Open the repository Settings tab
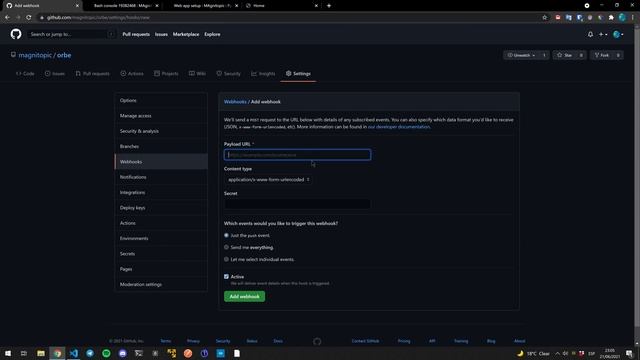The width and height of the screenshot is (640, 360). click(x=298, y=74)
